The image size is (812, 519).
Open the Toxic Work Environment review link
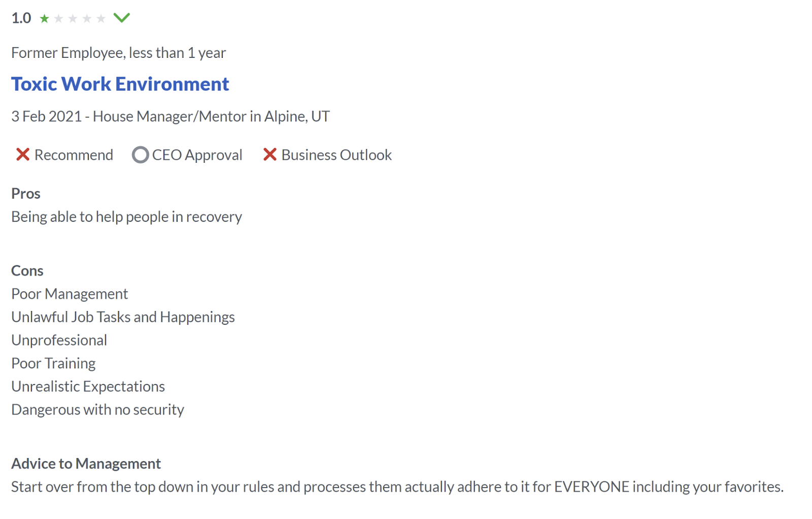click(x=120, y=84)
